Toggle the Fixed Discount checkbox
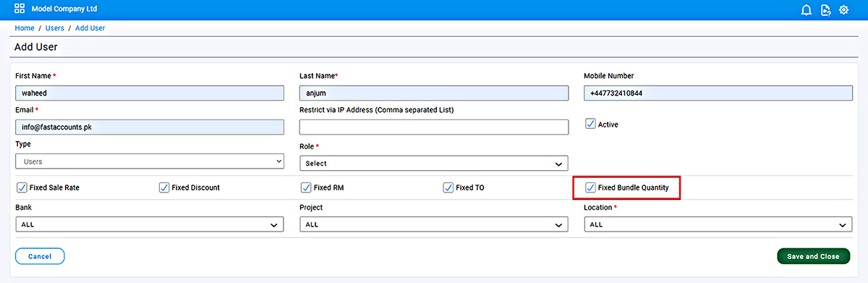 [x=163, y=187]
